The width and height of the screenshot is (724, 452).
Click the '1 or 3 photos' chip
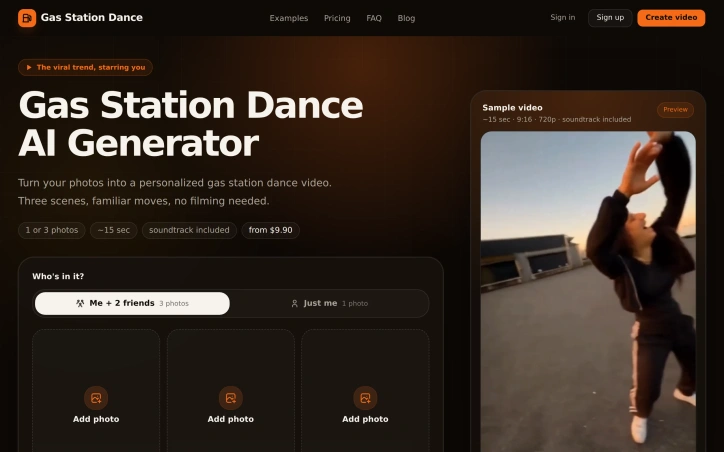coord(52,230)
